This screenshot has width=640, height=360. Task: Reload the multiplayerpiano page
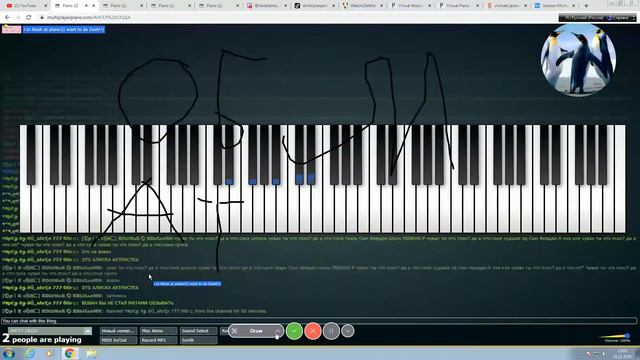(29, 18)
